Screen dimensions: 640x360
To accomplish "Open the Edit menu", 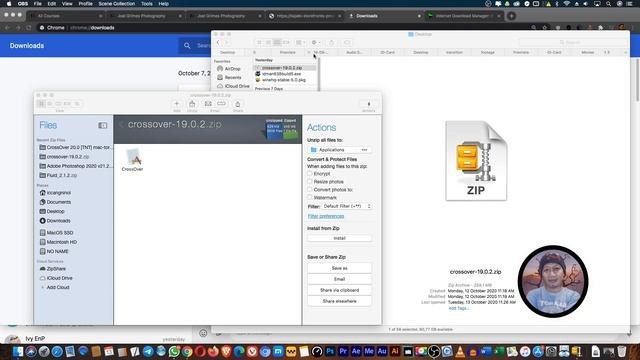I will click(x=52, y=4).
